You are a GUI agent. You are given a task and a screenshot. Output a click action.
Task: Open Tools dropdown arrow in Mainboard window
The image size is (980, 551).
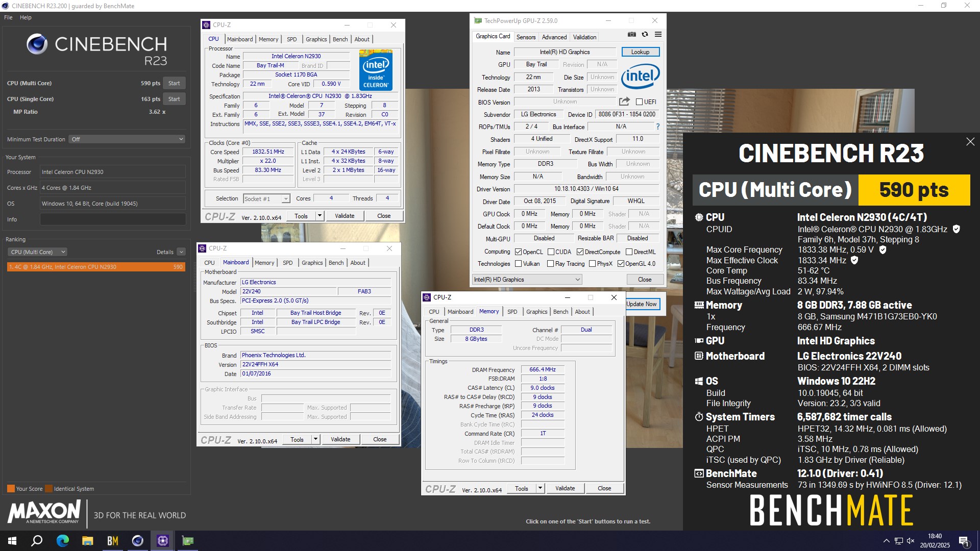tap(315, 439)
